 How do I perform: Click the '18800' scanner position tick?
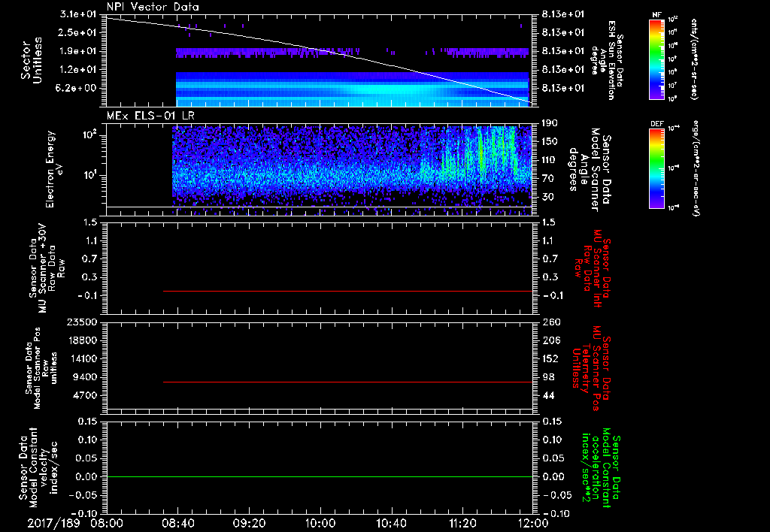[x=82, y=340]
